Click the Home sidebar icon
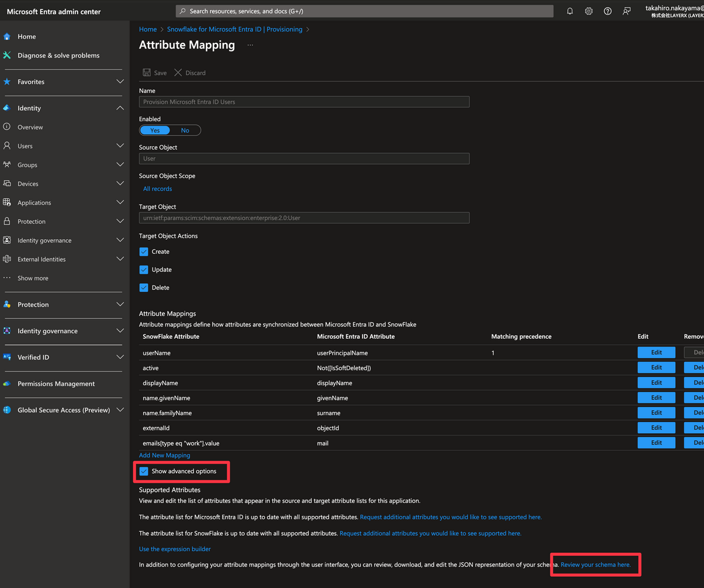Screen dimensions: 704x588 tap(7, 36)
